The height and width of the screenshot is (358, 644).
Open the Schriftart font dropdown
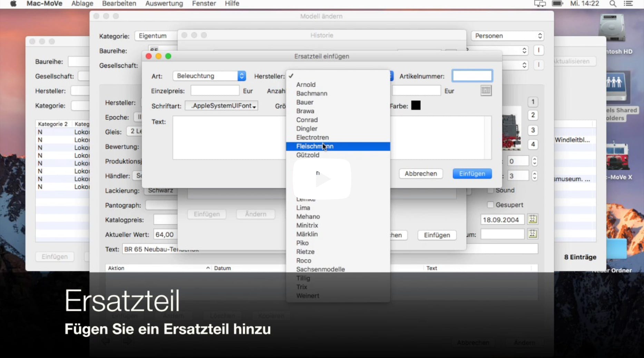[222, 106]
